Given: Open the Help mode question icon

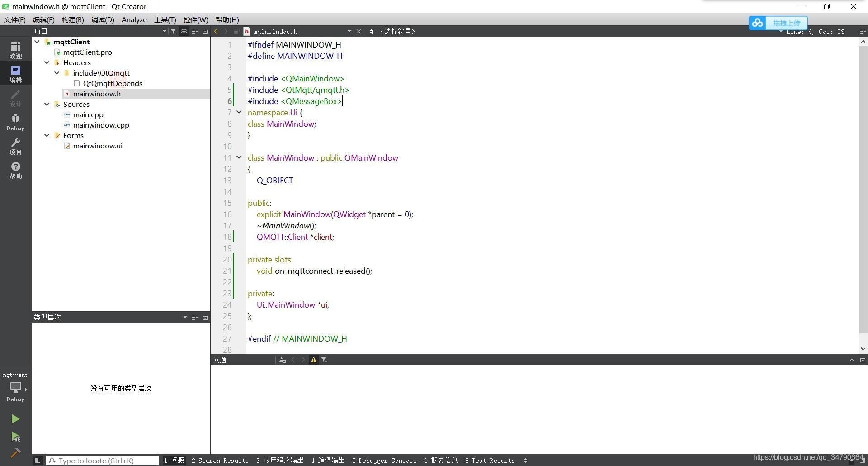Looking at the screenshot, I should tap(15, 170).
